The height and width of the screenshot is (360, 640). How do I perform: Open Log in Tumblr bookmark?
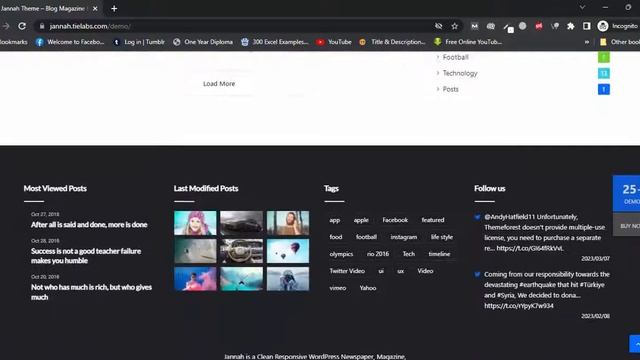tap(139, 42)
